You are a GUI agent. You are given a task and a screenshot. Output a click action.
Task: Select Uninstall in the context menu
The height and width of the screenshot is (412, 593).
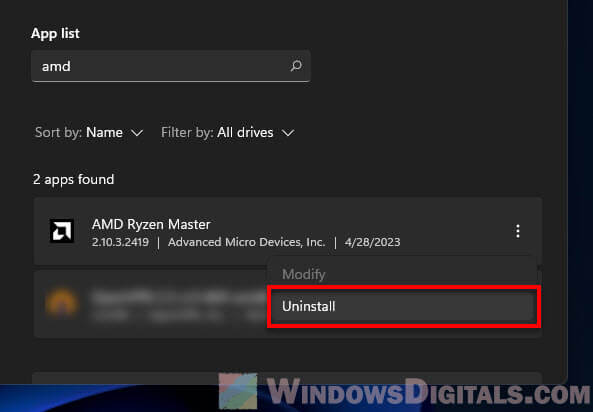click(404, 306)
